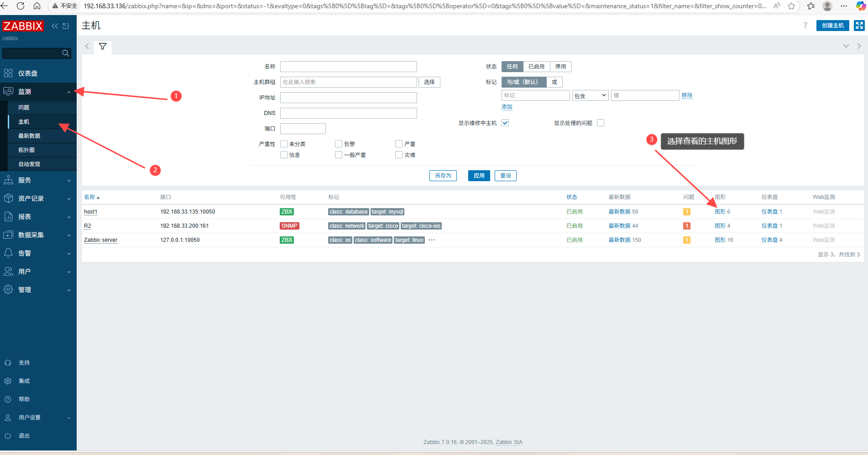Click orange problem badge for host1

pyautogui.click(x=687, y=212)
